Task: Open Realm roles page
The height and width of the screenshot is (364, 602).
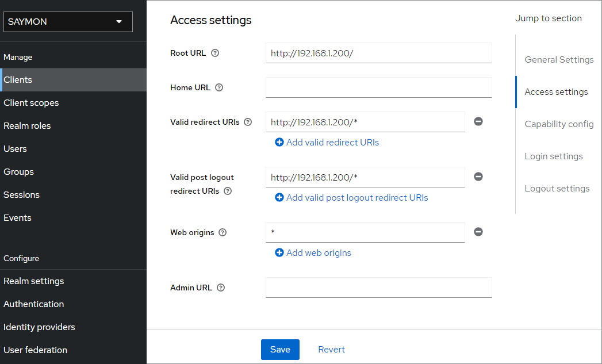Action: [74, 126]
